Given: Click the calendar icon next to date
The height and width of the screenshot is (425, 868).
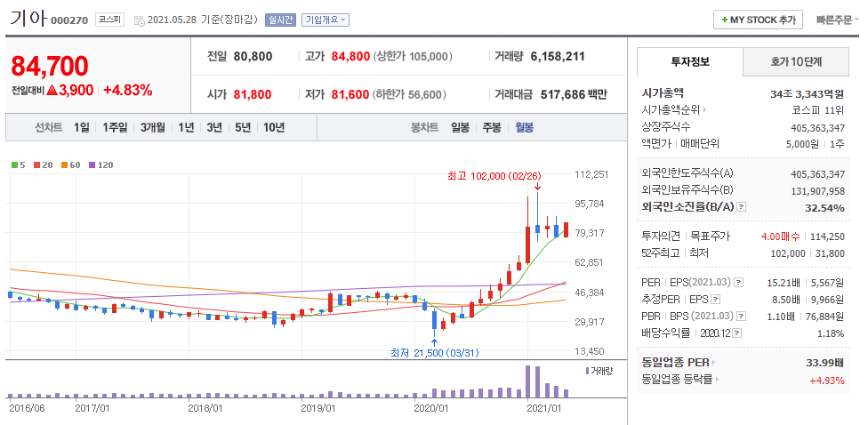Looking at the screenshot, I should (x=139, y=21).
